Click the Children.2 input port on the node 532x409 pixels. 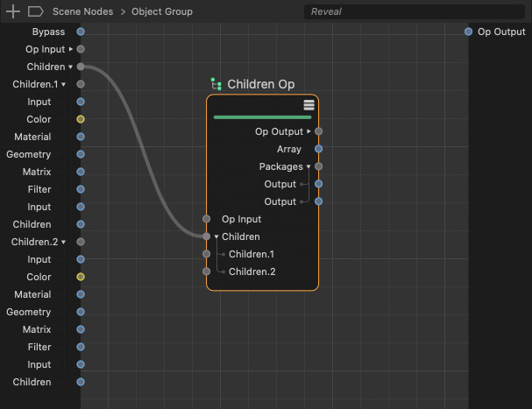207,271
